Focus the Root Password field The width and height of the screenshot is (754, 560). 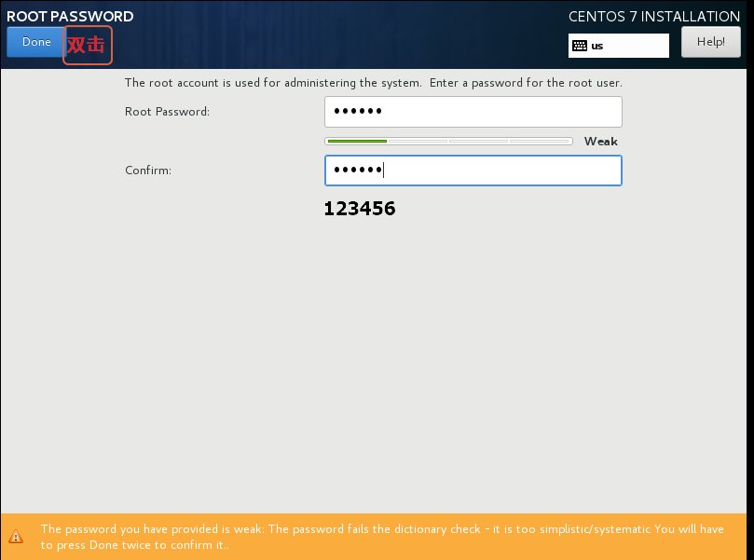(x=473, y=112)
